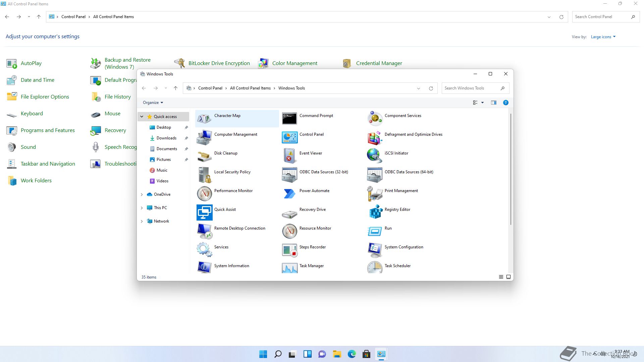Open Local Security Policy icon
Screen dimensions: 644x362
[204, 175]
